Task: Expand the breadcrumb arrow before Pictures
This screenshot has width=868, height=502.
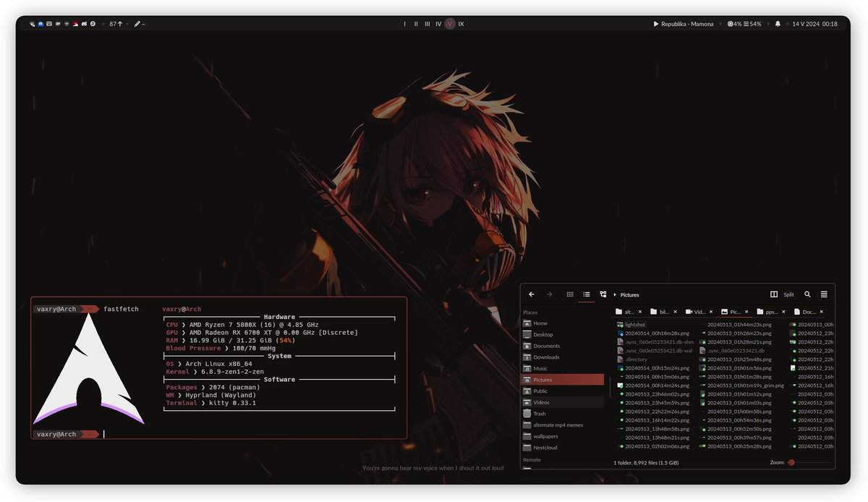Action: (615, 295)
